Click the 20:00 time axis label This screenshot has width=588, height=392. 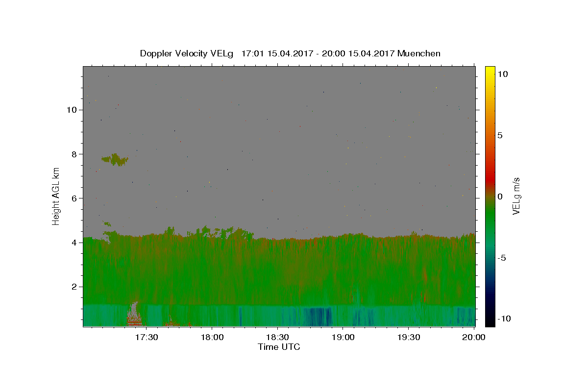pyautogui.click(x=474, y=338)
